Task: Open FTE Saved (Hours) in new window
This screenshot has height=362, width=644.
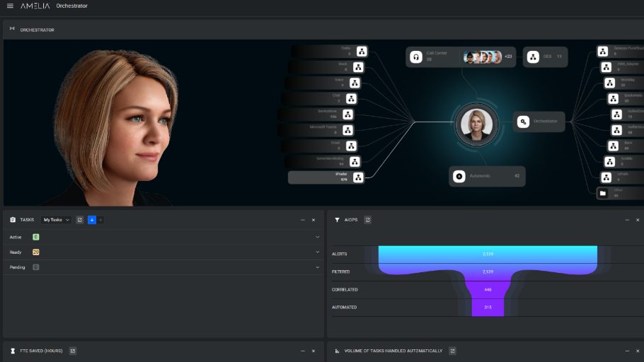Action: [73, 351]
